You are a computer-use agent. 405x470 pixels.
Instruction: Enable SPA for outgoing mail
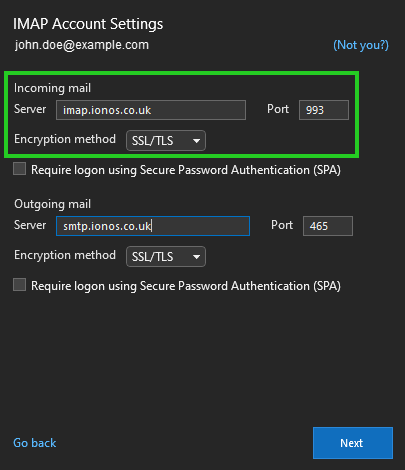19,285
